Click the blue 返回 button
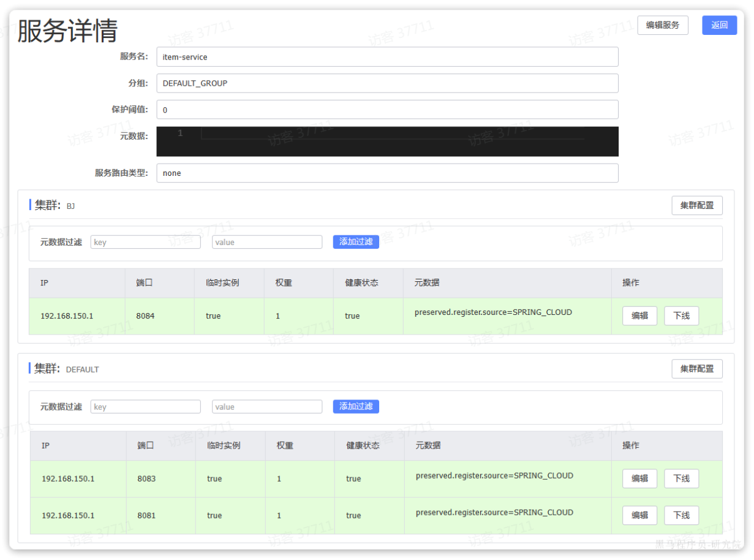The width and height of the screenshot is (754, 560). coord(719,25)
